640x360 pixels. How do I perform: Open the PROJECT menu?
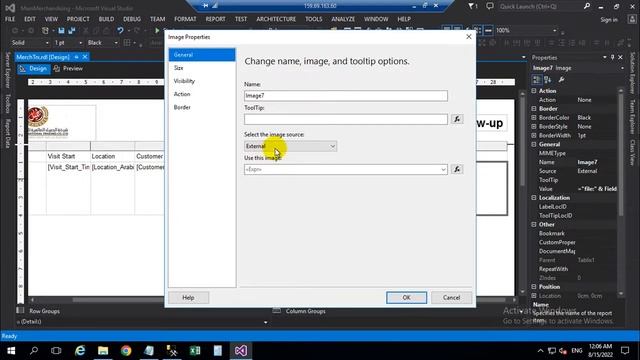[78, 19]
